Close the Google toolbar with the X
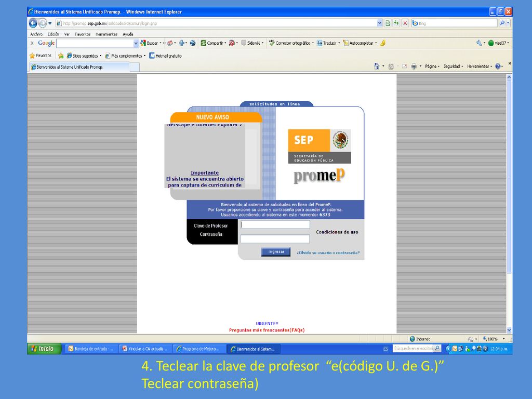Image resolution: width=532 pixels, height=399 pixels. point(32,43)
